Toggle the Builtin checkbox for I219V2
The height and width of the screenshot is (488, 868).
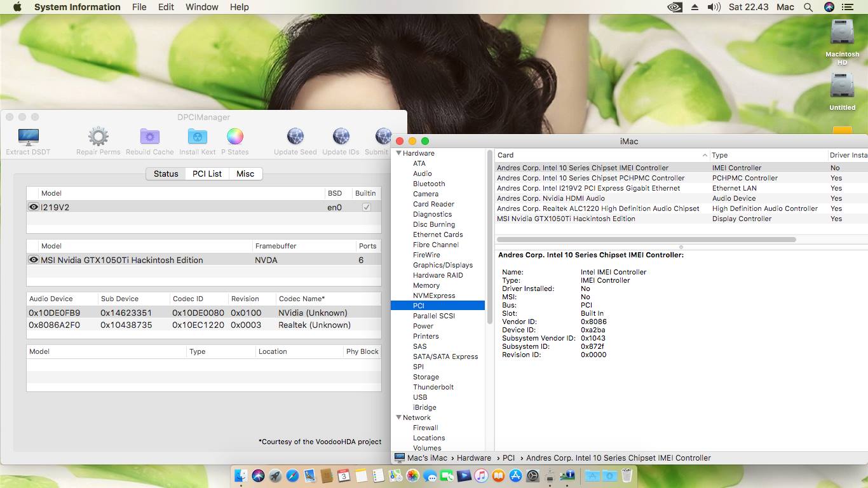[x=366, y=207]
